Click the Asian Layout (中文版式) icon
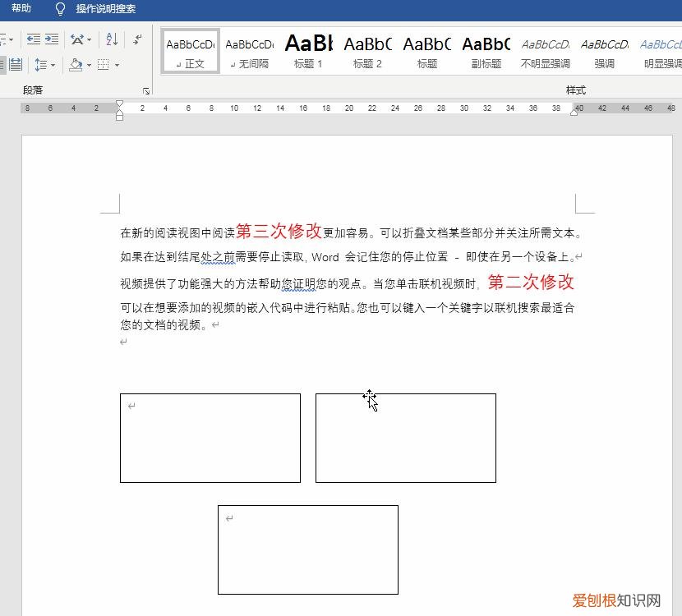Image resolution: width=682 pixels, height=616 pixels. [x=77, y=39]
